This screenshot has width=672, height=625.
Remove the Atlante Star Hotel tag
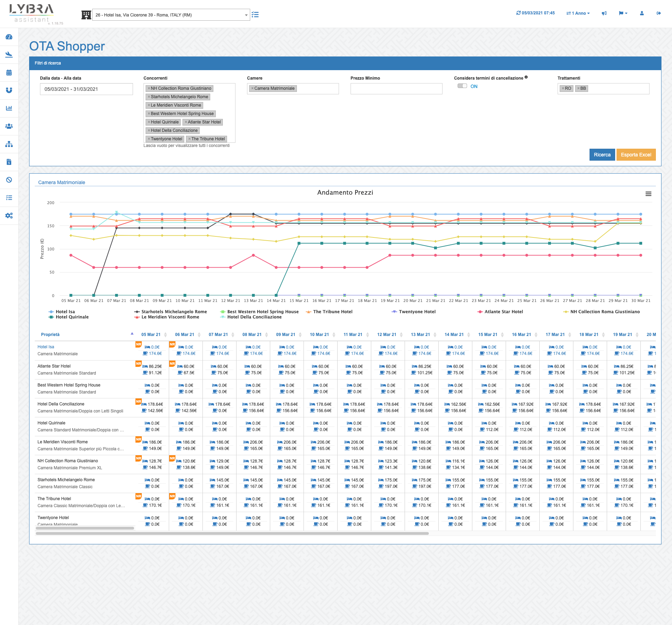(x=186, y=122)
